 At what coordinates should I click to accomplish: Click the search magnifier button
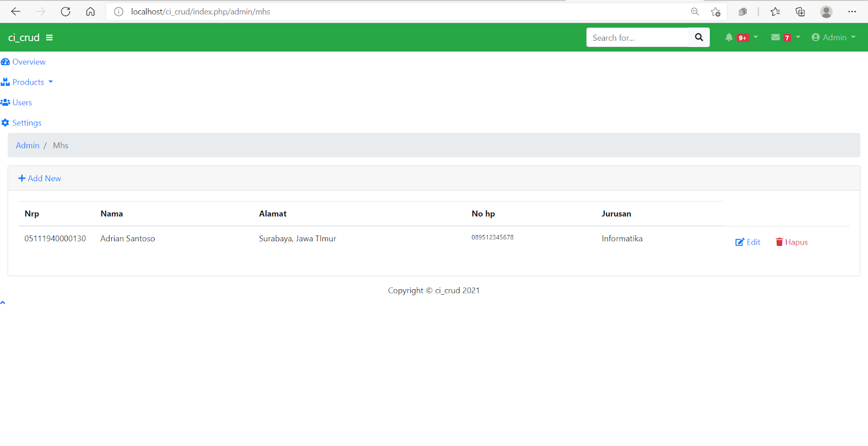pos(699,37)
